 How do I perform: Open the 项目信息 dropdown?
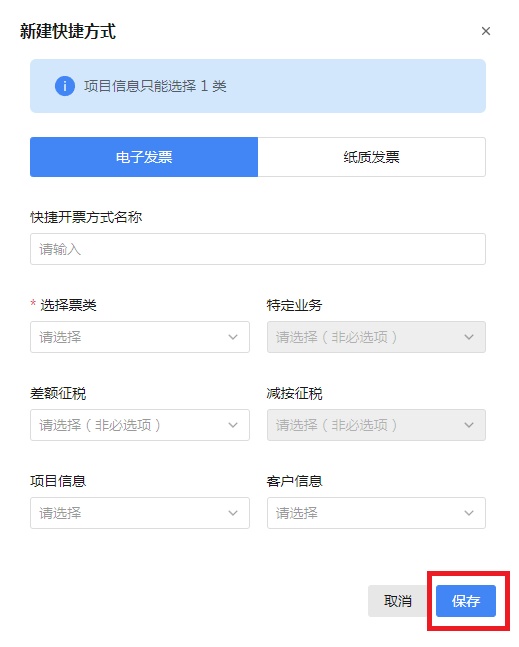[140, 513]
